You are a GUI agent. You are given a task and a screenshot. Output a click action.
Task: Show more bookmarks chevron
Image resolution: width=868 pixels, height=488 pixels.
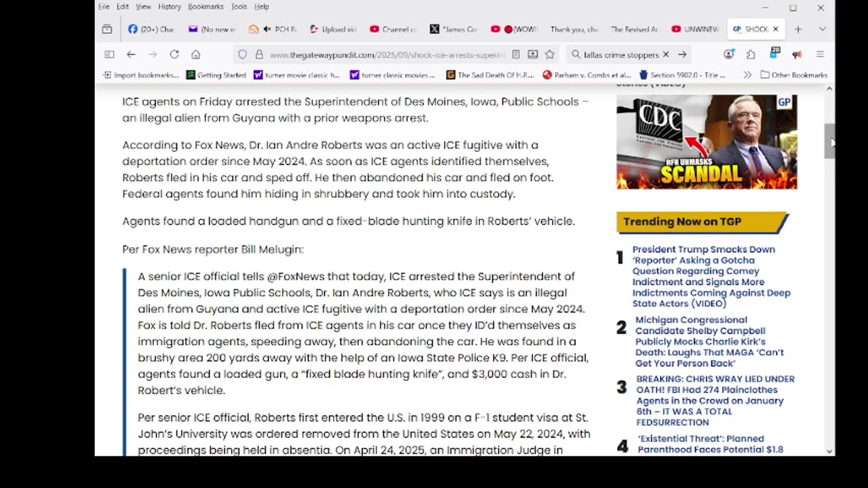(x=747, y=75)
